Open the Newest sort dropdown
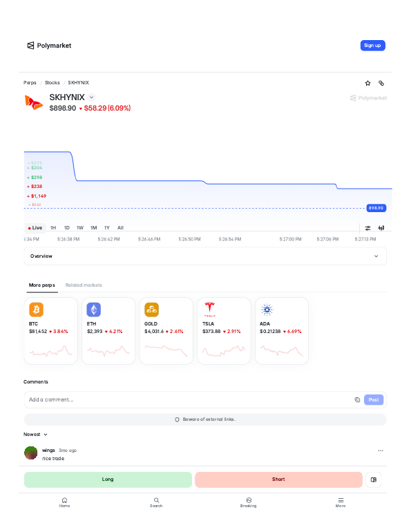 pyautogui.click(x=35, y=435)
